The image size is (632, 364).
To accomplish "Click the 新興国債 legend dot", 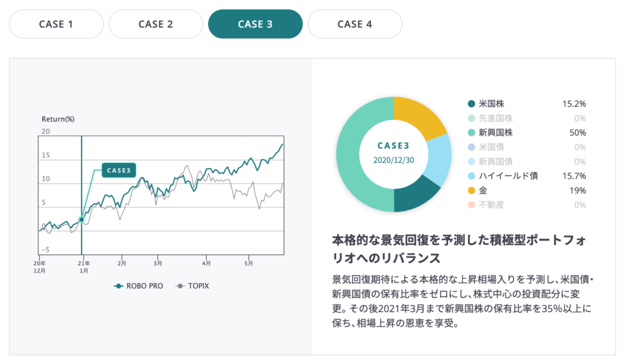I will tap(472, 162).
